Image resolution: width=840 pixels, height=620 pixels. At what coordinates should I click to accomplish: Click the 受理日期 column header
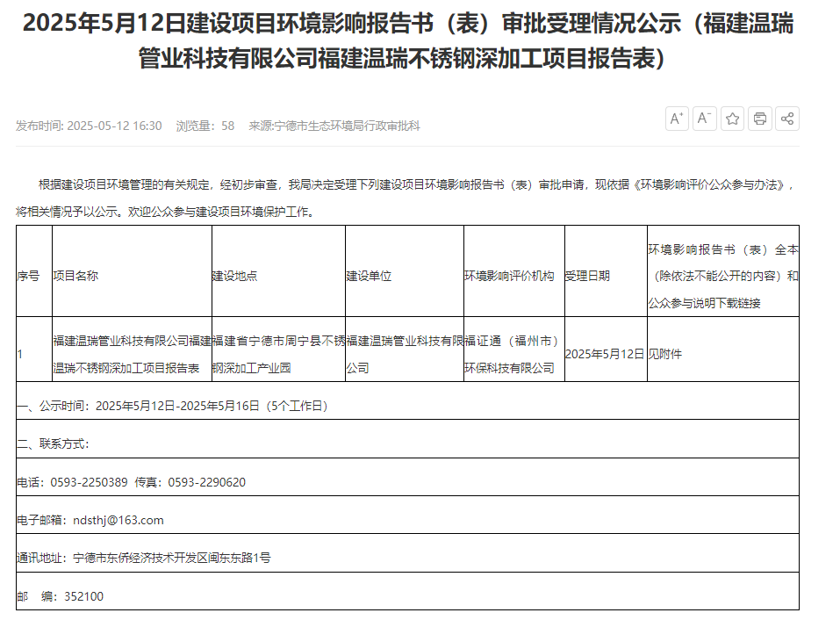click(587, 276)
